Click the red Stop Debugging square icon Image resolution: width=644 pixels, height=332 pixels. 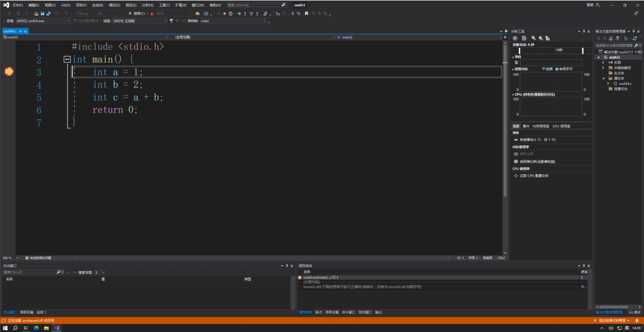(x=225, y=13)
